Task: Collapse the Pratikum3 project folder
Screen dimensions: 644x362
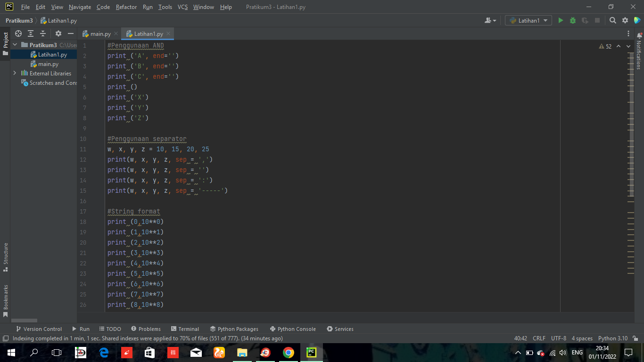Action: pyautogui.click(x=15, y=45)
